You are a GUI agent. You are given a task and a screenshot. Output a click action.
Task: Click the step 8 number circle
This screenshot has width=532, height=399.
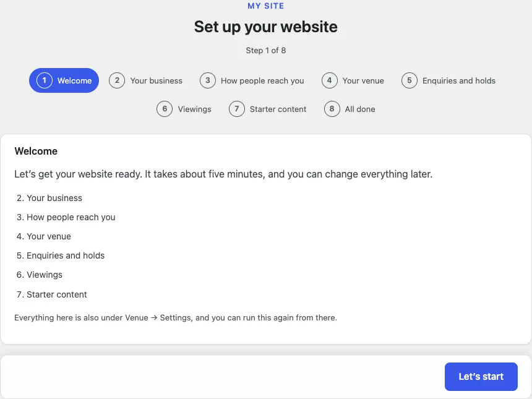pos(332,109)
